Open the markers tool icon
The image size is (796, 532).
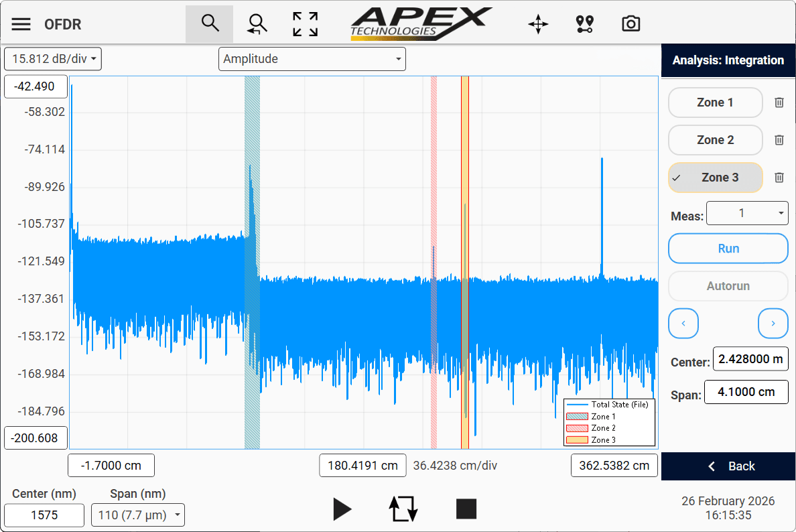[x=584, y=25]
